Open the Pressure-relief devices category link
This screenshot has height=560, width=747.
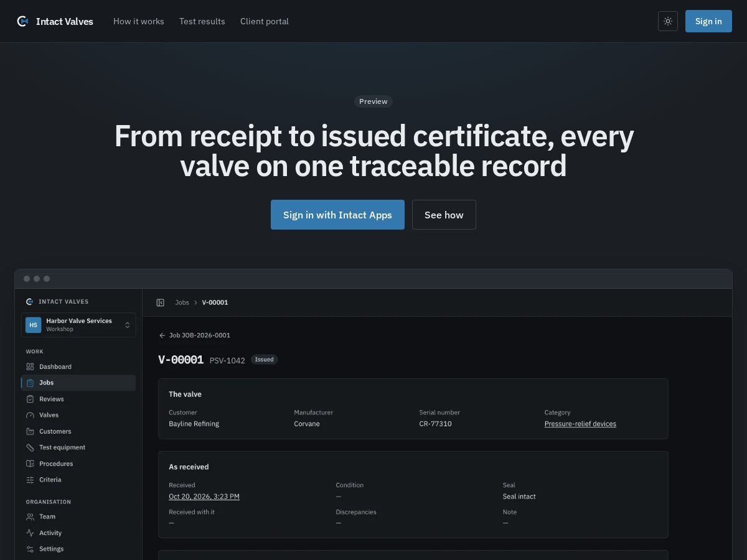[580, 424]
